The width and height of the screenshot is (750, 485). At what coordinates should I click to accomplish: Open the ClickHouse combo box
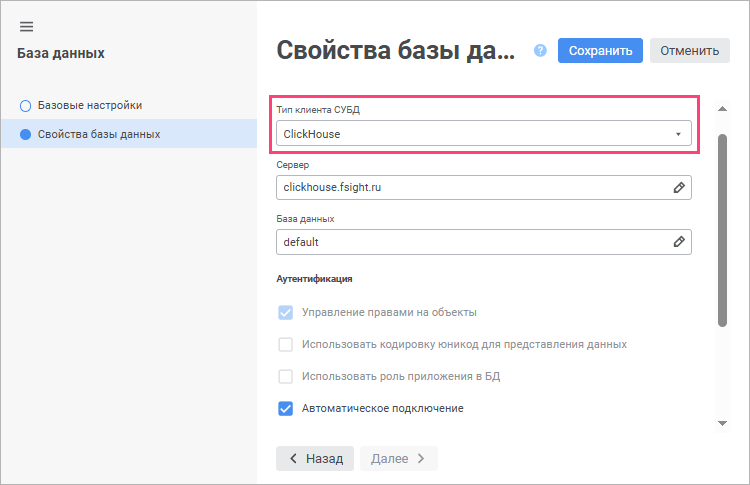484,133
